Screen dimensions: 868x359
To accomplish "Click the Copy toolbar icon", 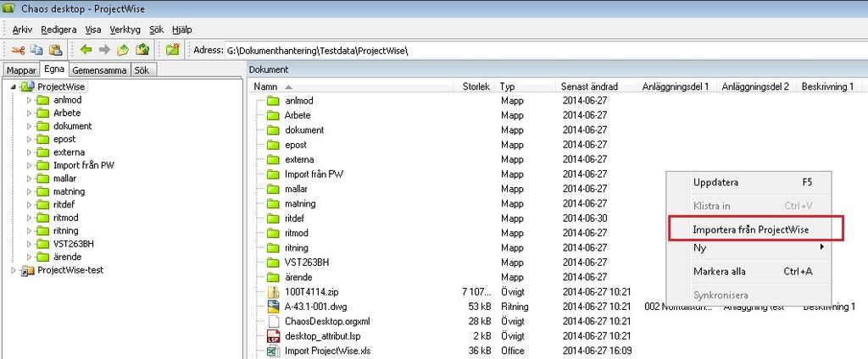I will [x=36, y=50].
